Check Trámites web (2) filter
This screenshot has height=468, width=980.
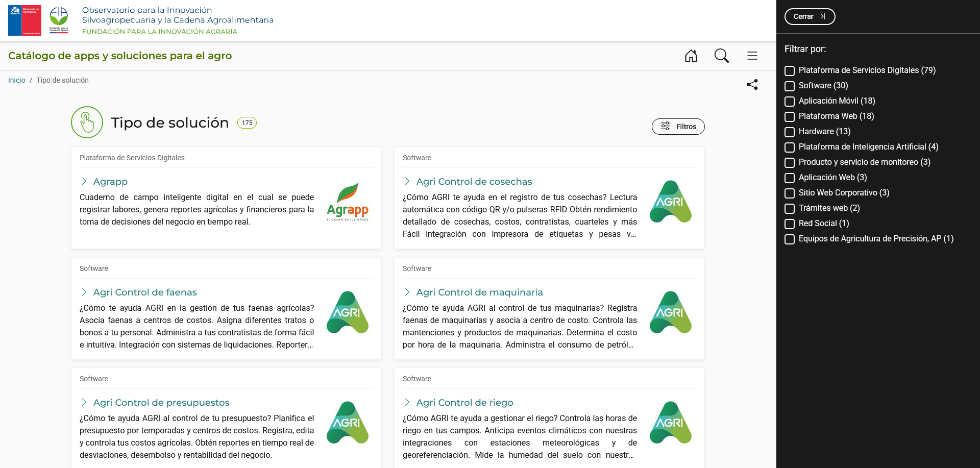(x=790, y=209)
